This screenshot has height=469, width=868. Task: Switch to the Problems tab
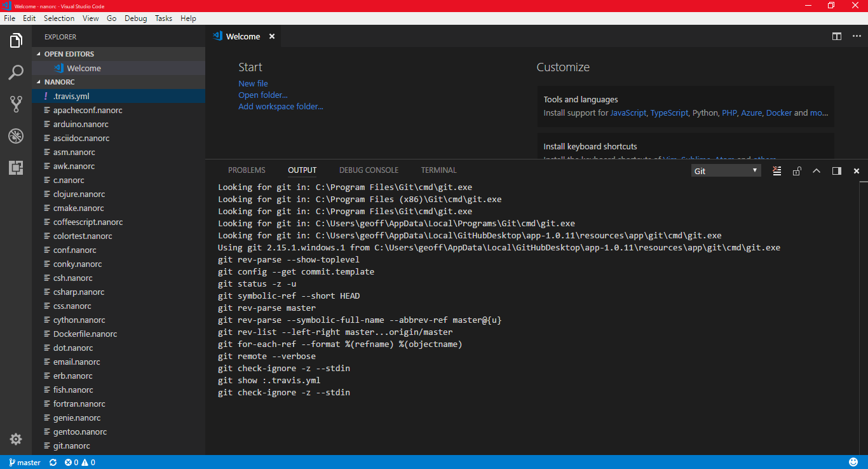[x=247, y=170]
